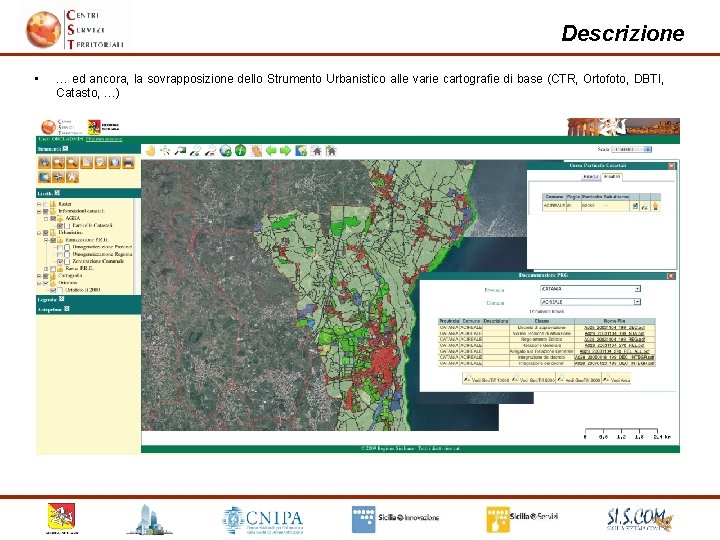This screenshot has width=720, height=540.
Task: Select the pan hand tool in map toolbar
Action: point(150,151)
